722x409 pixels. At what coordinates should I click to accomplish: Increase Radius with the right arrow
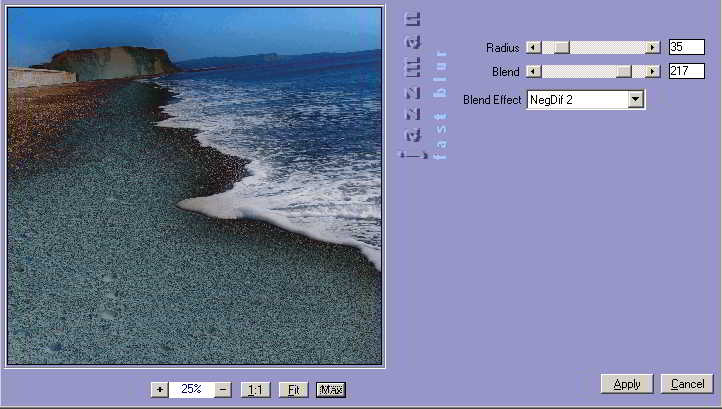pos(653,47)
